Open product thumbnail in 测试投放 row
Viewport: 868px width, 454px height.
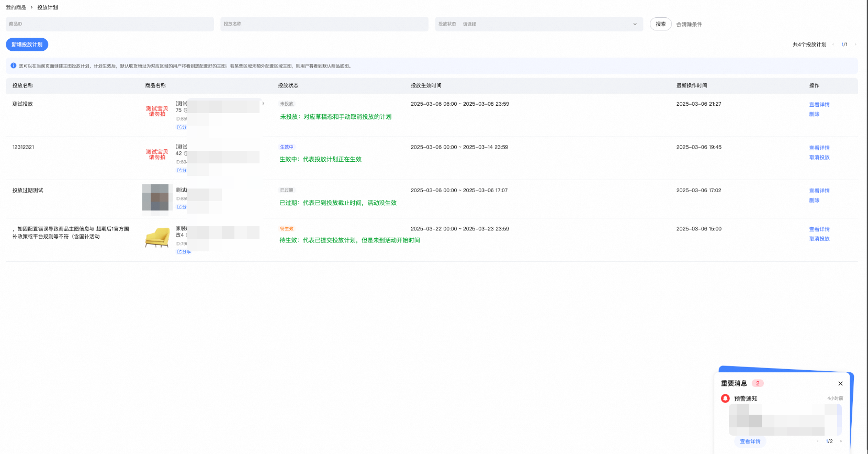pos(157,111)
